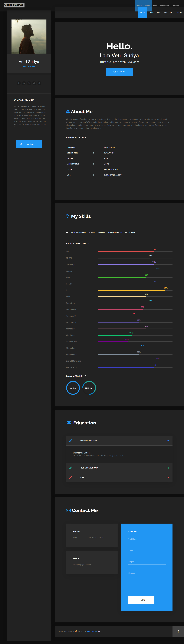Visit the GitHub social icon
The image size is (184, 644).
[x=34, y=83]
